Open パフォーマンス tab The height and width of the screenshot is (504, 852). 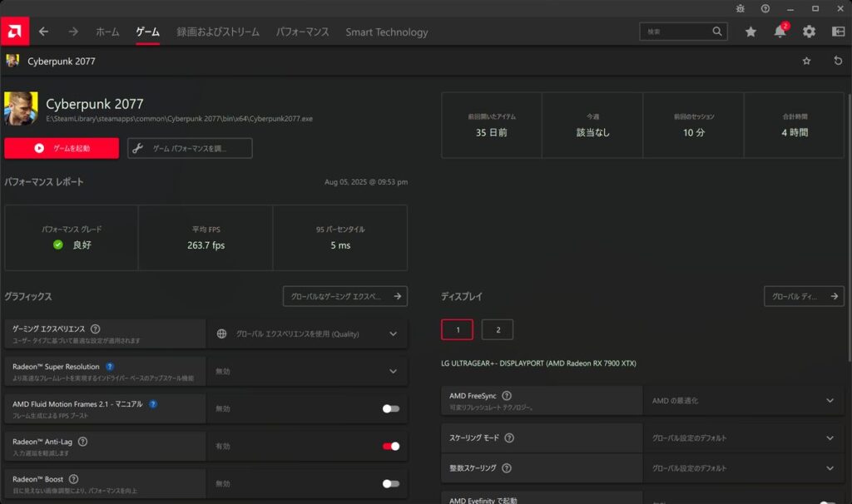click(x=303, y=32)
